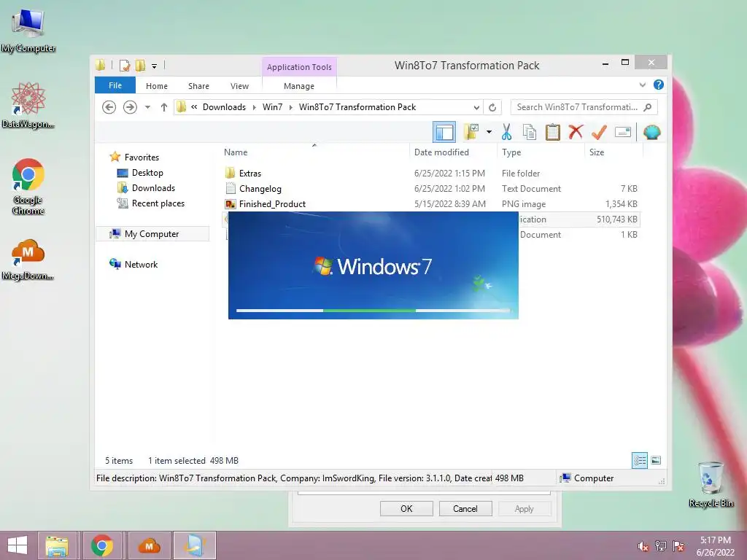Select the Finished_Product PNG image
747x560 pixels.
click(x=272, y=204)
